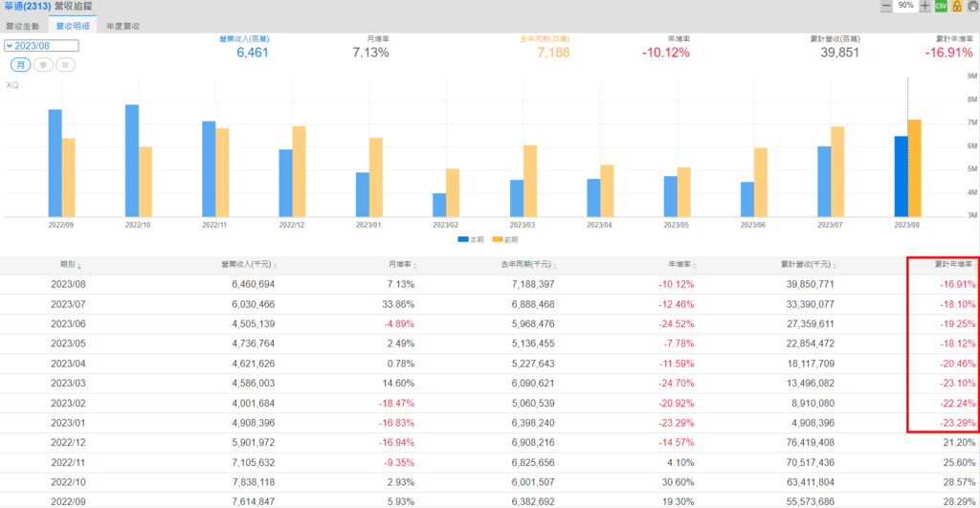Click cumulative growth cell 21.20%
Screen dimensions: 980x508
tap(959, 442)
